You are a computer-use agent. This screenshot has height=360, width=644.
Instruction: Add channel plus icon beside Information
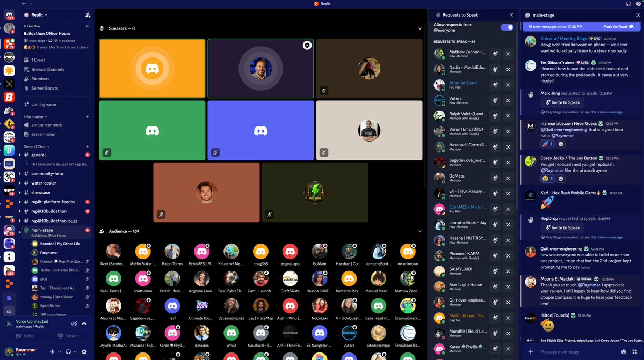pos(88,117)
